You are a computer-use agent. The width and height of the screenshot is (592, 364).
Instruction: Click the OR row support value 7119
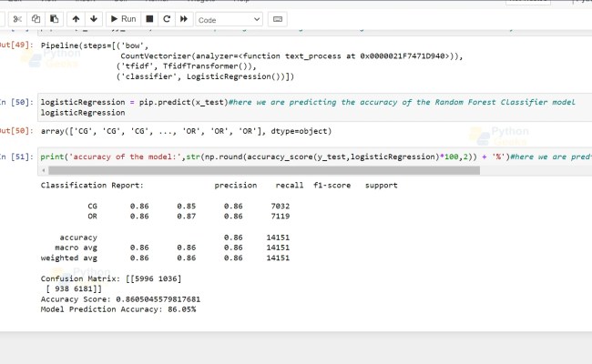[x=281, y=217]
